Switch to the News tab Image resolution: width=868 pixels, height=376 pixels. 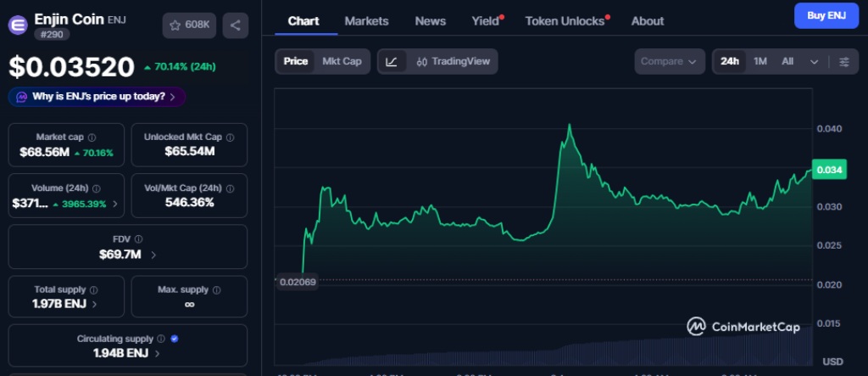point(430,21)
